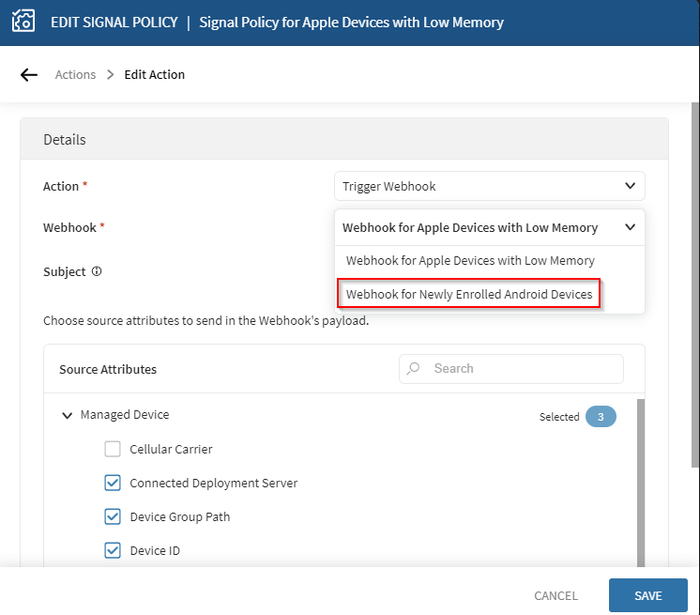Choose Webhook for Apple Devices with Low Memory option

[470, 260]
